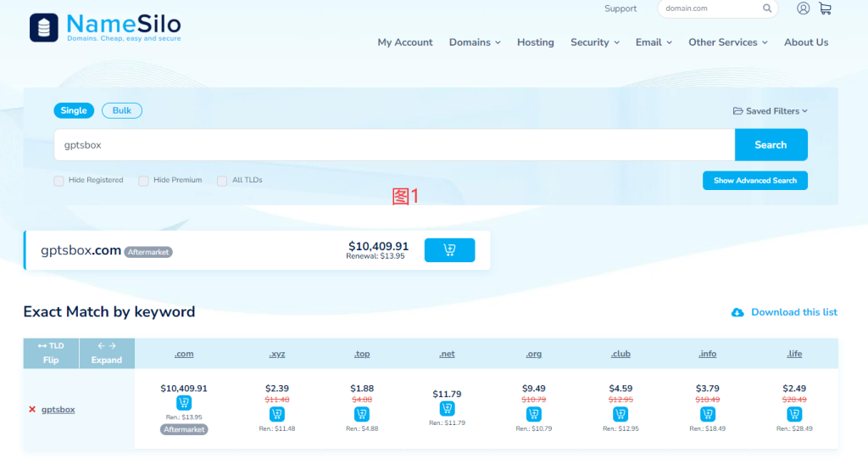The height and width of the screenshot is (470, 868).
Task: Click the Expand columns control
Action: click(107, 353)
